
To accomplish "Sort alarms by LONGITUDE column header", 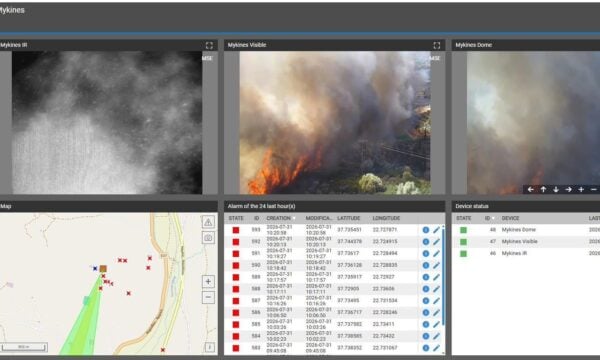I will click(386, 218).
